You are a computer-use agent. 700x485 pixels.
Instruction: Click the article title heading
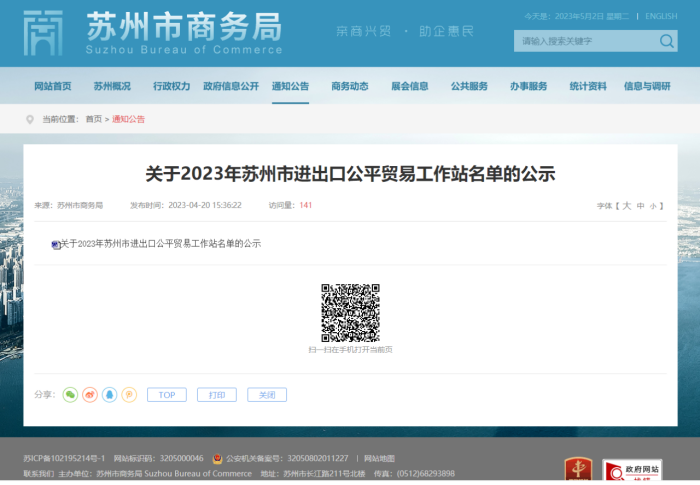(350, 174)
